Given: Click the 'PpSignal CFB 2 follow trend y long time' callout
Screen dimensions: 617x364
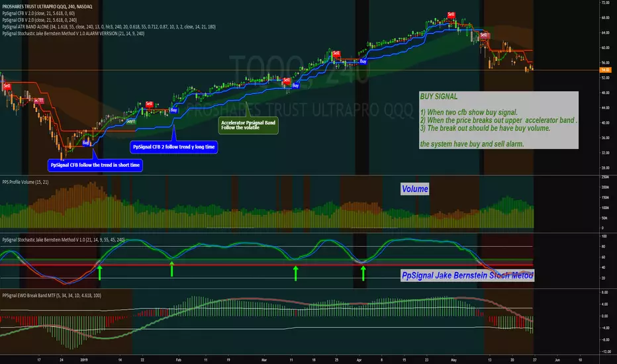Looking at the screenshot, I should pos(173,147).
